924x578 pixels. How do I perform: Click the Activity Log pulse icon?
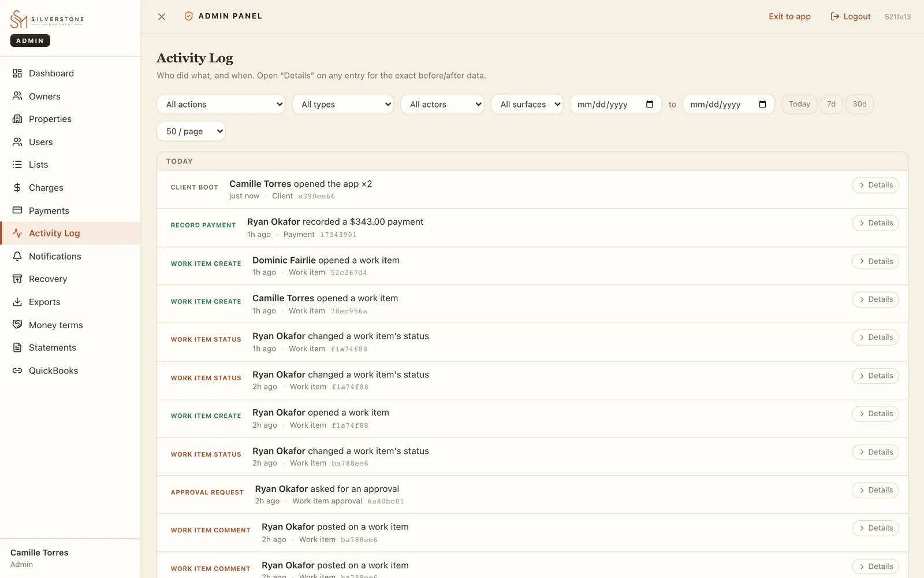pyautogui.click(x=17, y=233)
